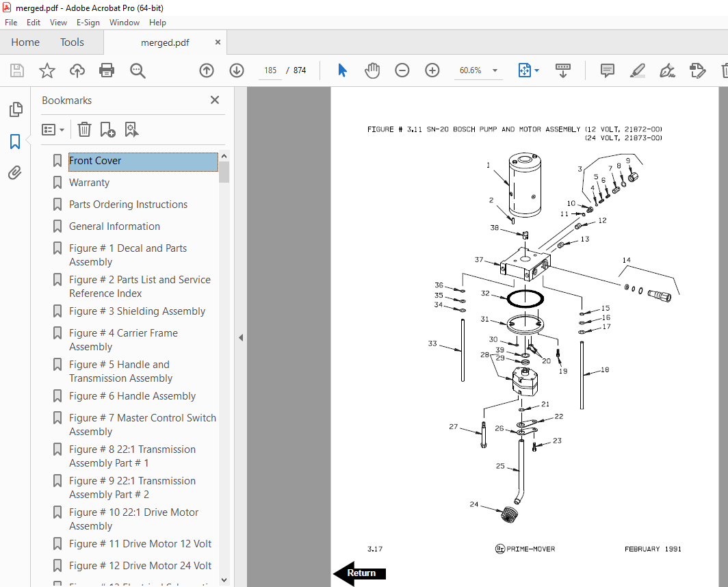
Task: Add the file to starred favorites
Action: 47,70
